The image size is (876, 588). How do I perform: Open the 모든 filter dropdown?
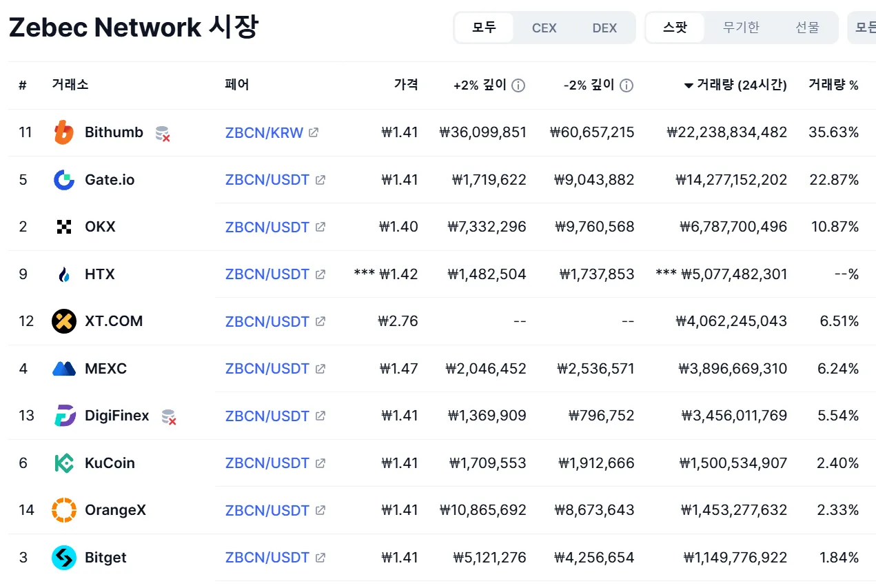(x=863, y=28)
